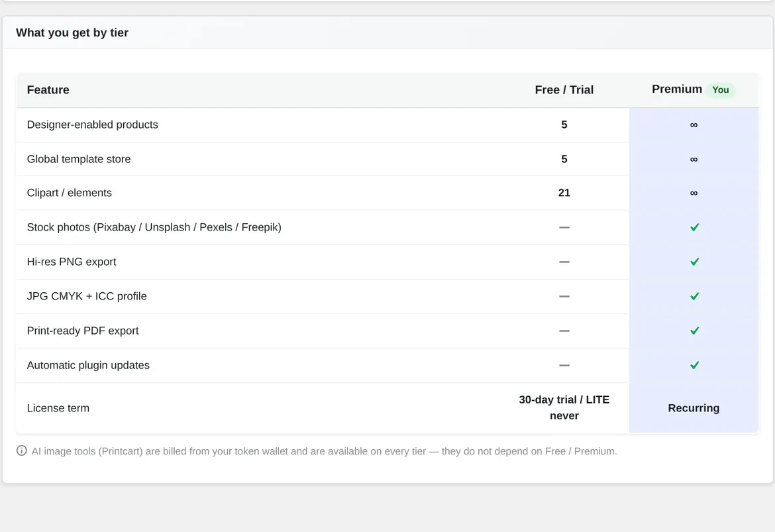Click the 'Free / Trial' column header
This screenshot has width=775, height=532.
(564, 90)
